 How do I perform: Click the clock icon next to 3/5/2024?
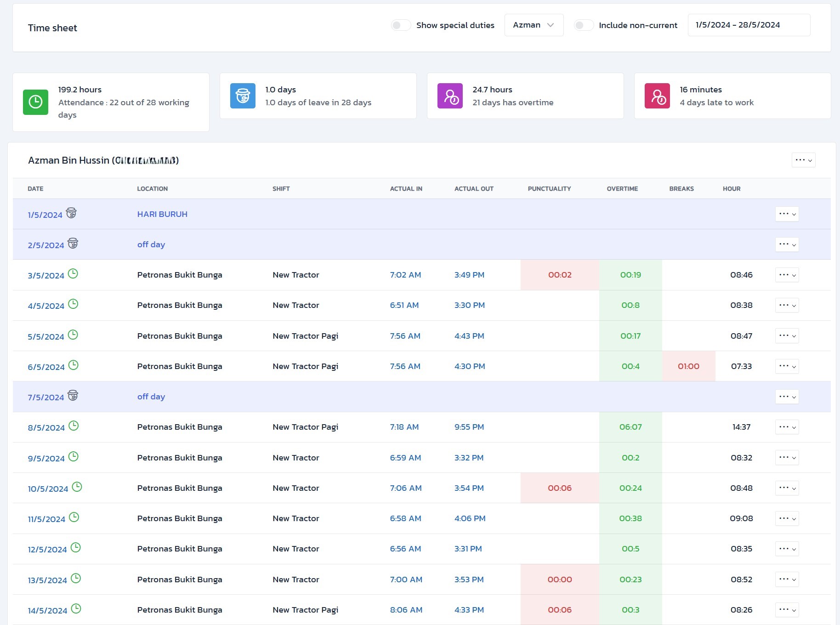tap(73, 274)
